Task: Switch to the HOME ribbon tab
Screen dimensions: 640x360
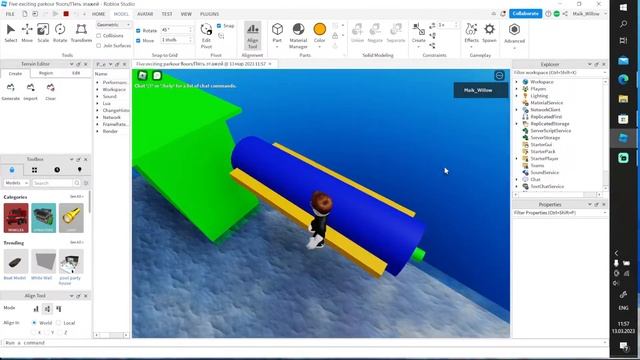Action: point(98,14)
